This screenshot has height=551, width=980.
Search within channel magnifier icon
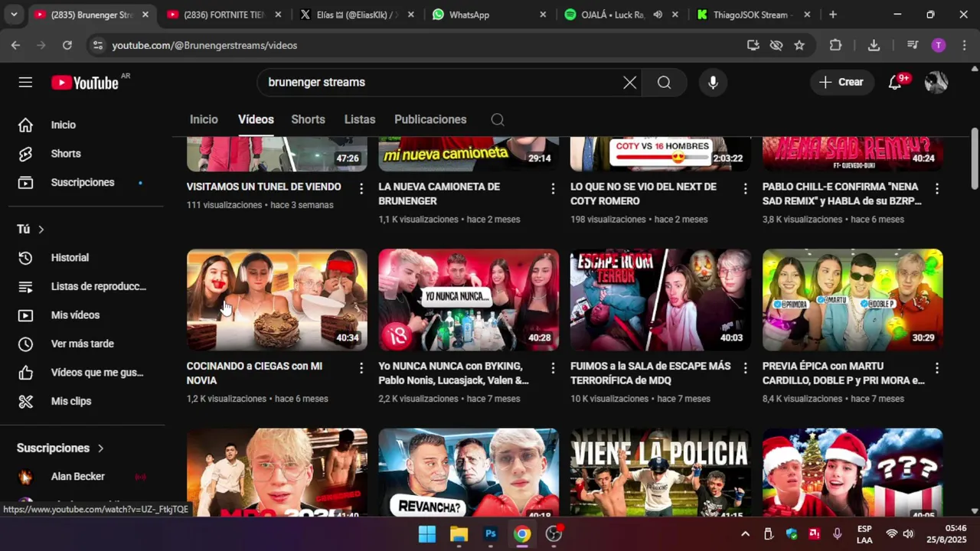tap(498, 119)
